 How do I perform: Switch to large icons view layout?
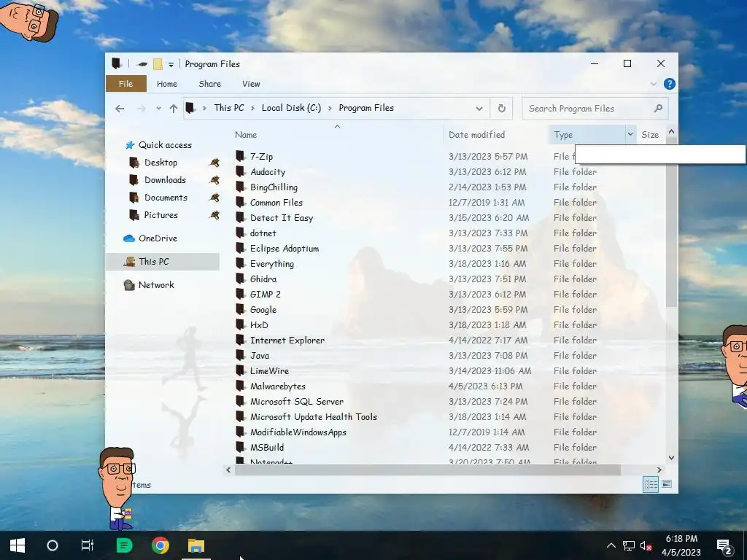tap(667, 484)
